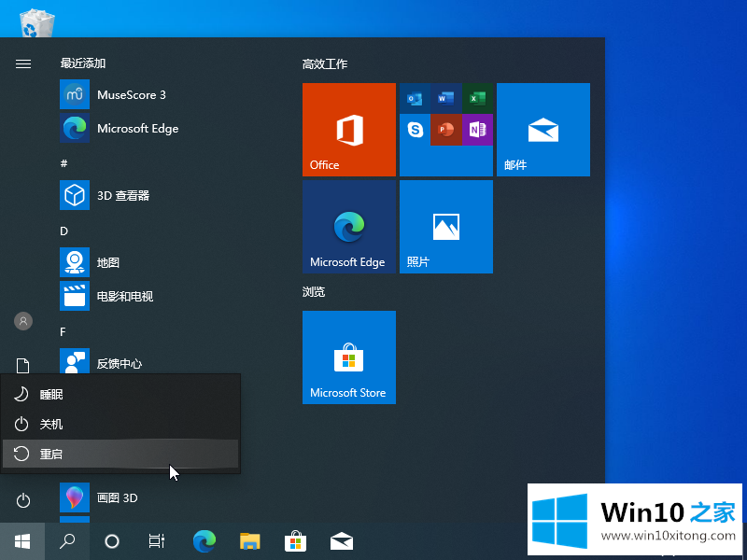This screenshot has width=747, height=560.
Task: Select 重启 restart from power menu
Action: (120, 454)
